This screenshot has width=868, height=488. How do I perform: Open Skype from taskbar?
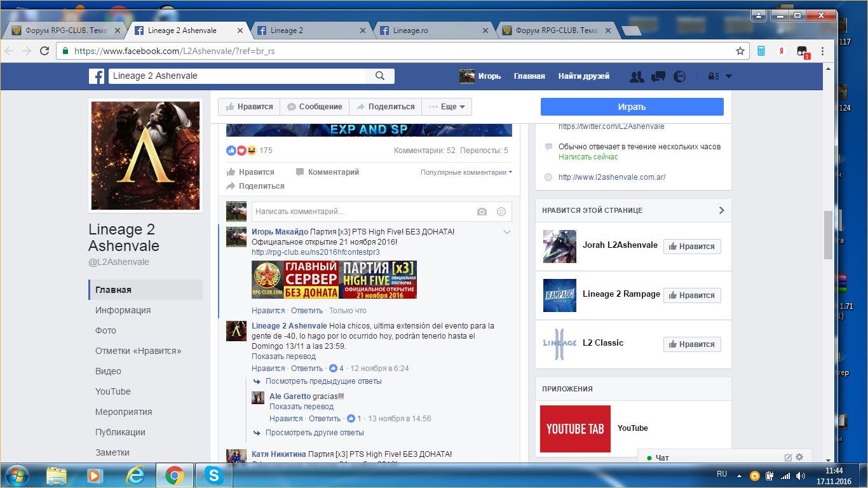pyautogui.click(x=214, y=475)
